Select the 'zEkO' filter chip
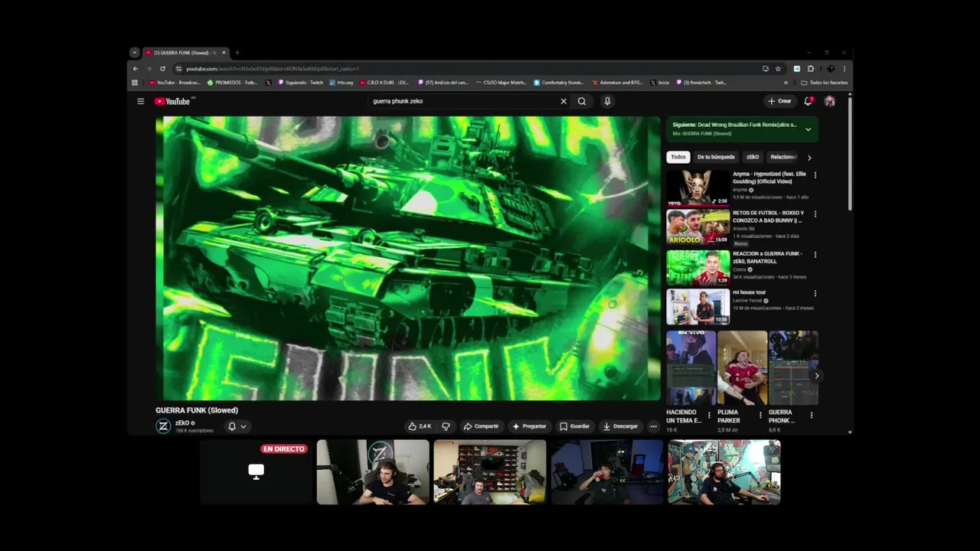 tap(753, 157)
